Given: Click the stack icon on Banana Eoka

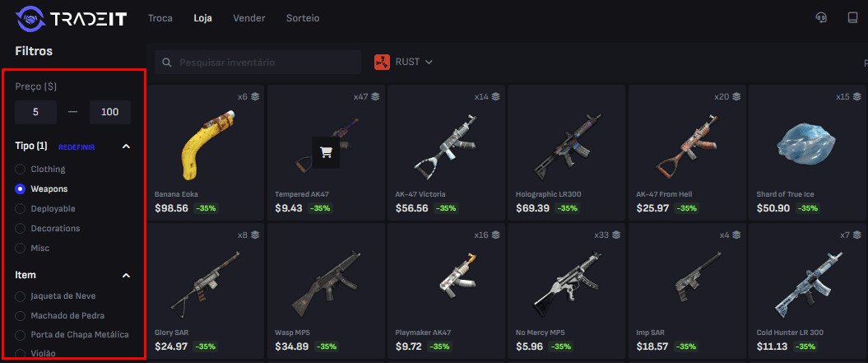Looking at the screenshot, I should [x=255, y=96].
